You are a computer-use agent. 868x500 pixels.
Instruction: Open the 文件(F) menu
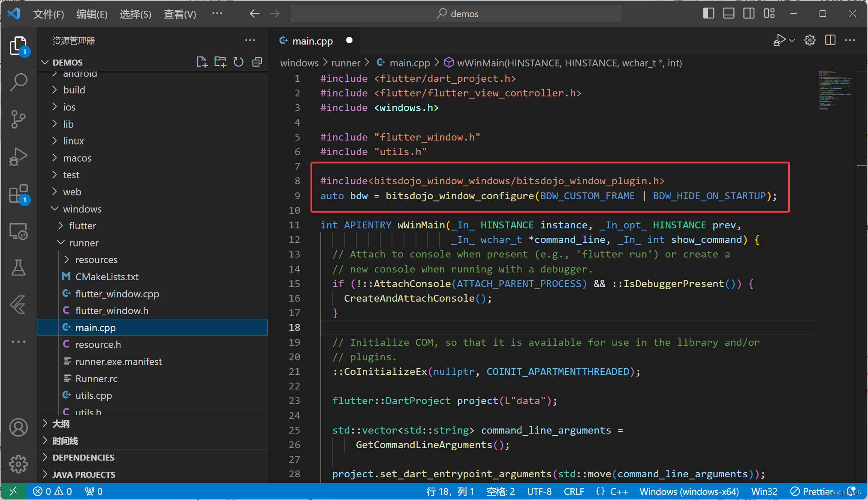point(48,14)
